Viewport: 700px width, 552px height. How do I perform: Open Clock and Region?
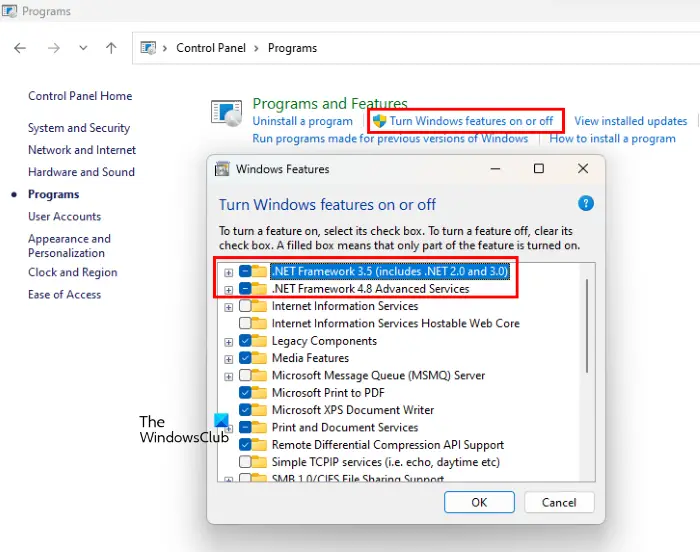click(73, 272)
